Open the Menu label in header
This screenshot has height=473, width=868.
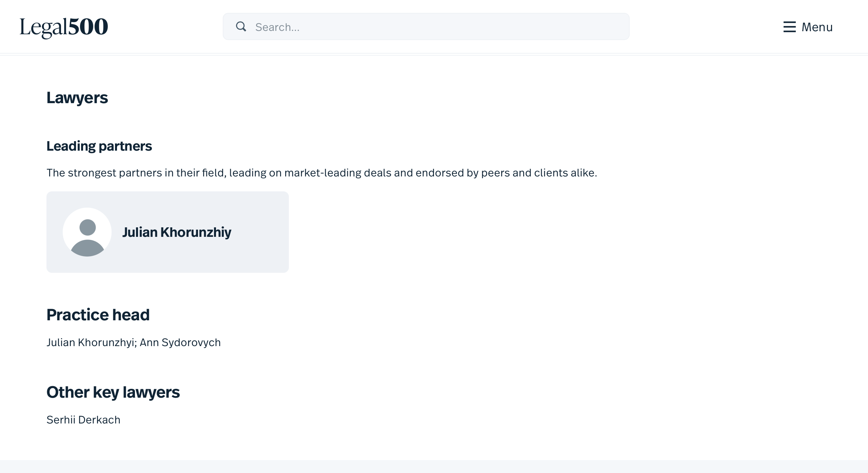817,27
